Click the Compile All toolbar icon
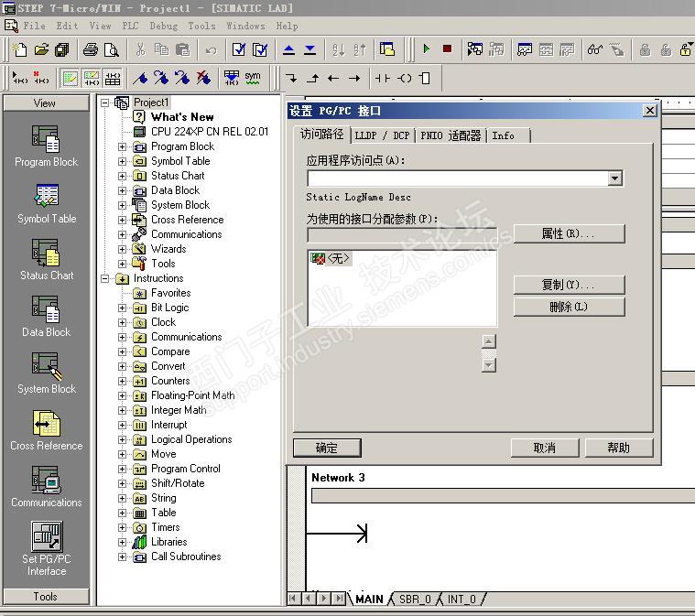695x616 pixels. (x=260, y=49)
